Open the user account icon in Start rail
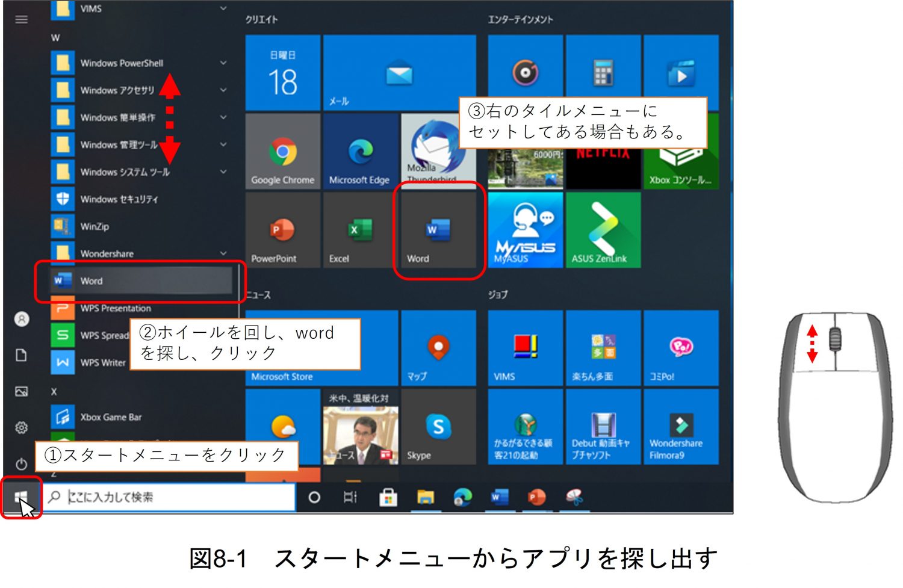903x588 pixels. [22, 319]
